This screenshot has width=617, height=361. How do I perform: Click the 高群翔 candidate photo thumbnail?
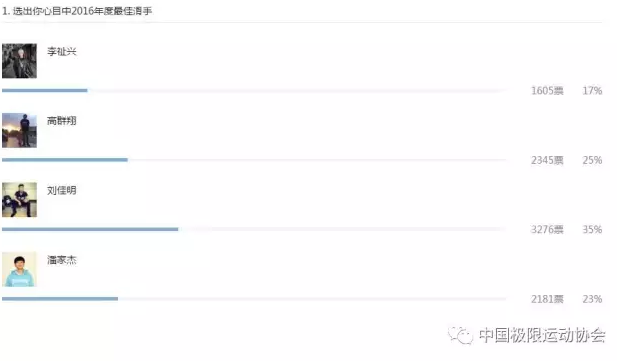(19, 130)
